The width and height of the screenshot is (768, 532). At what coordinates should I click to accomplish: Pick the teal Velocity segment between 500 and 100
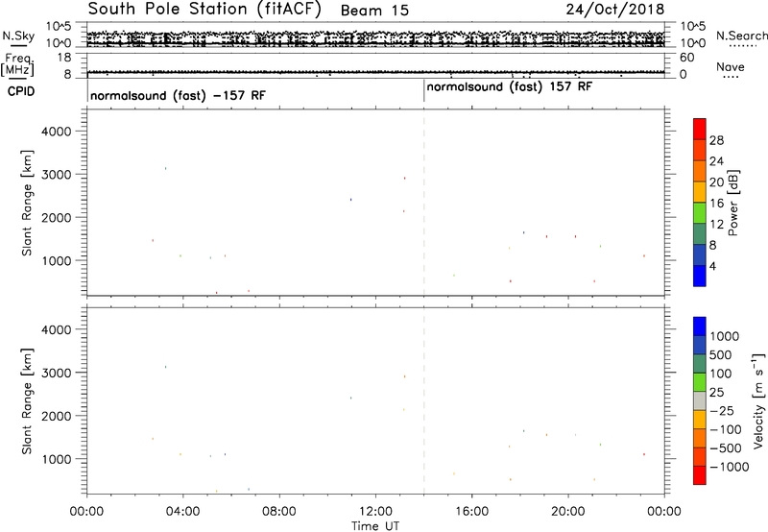[700, 364]
